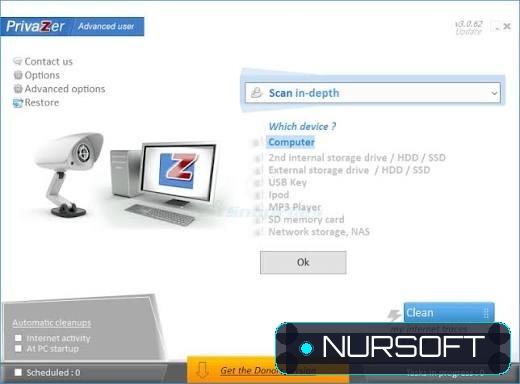520x384 pixels.
Task: Toggle the Scheduled checkbox
Action: (18, 372)
